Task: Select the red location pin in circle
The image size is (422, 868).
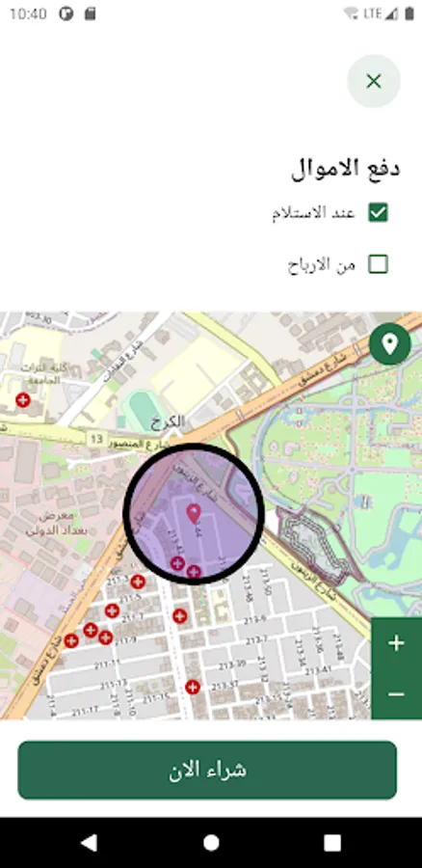Action: tap(193, 514)
